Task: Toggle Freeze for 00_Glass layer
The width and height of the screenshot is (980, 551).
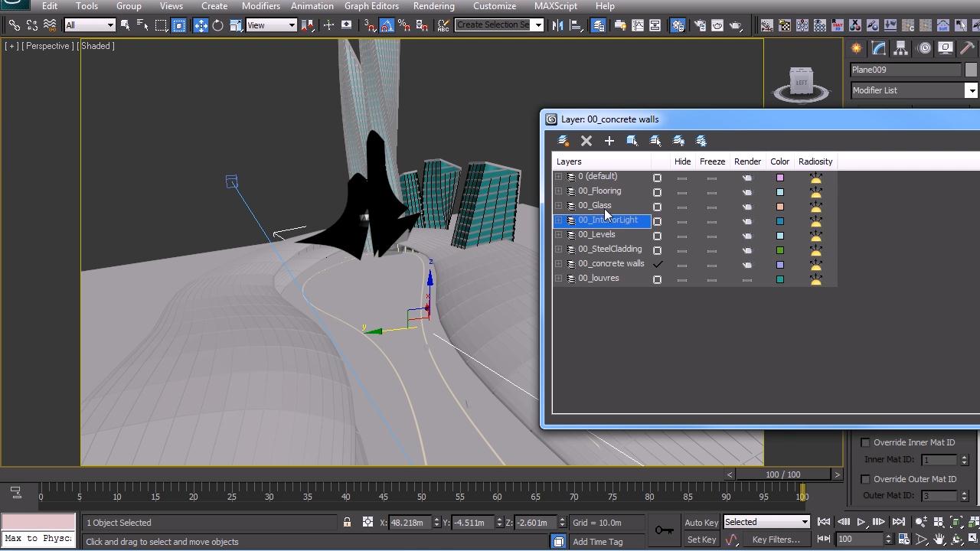Action: (712, 207)
